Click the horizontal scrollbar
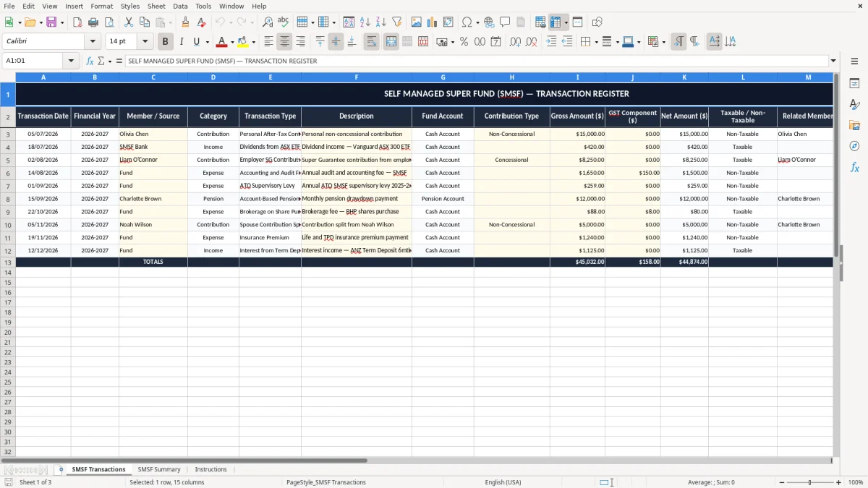The height and width of the screenshot is (488, 868). coord(184,460)
